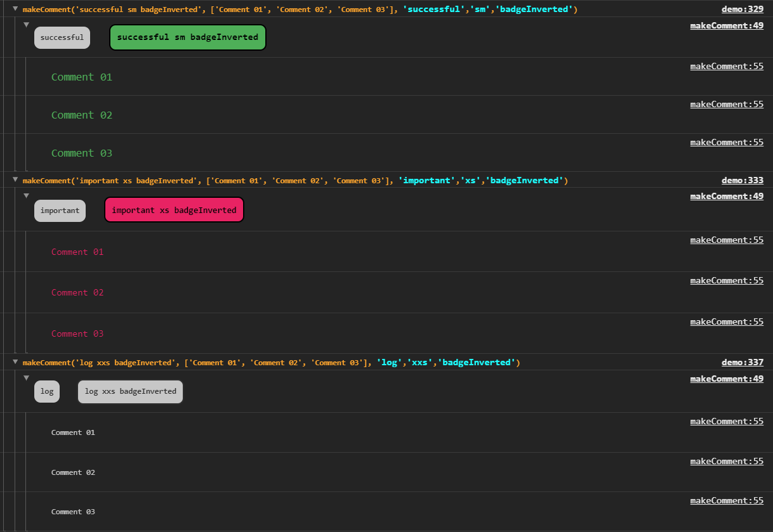Select the green 'Comment 01' text

point(82,77)
